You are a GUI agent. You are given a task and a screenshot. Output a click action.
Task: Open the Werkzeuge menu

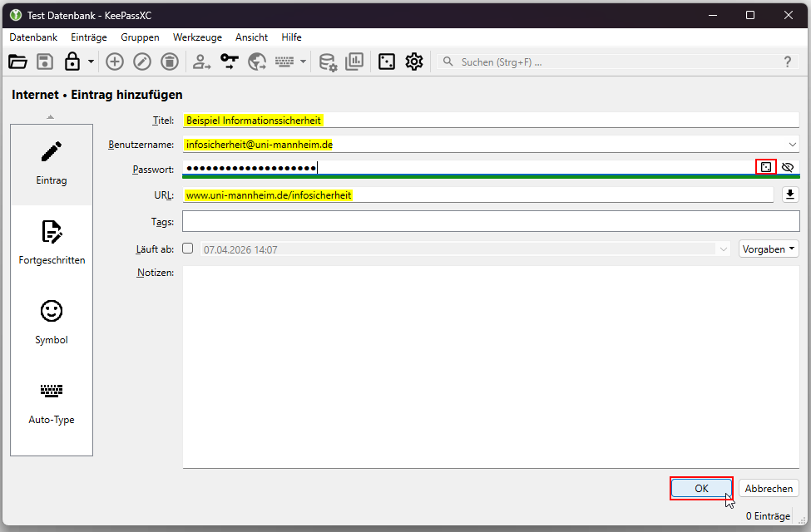tap(198, 37)
